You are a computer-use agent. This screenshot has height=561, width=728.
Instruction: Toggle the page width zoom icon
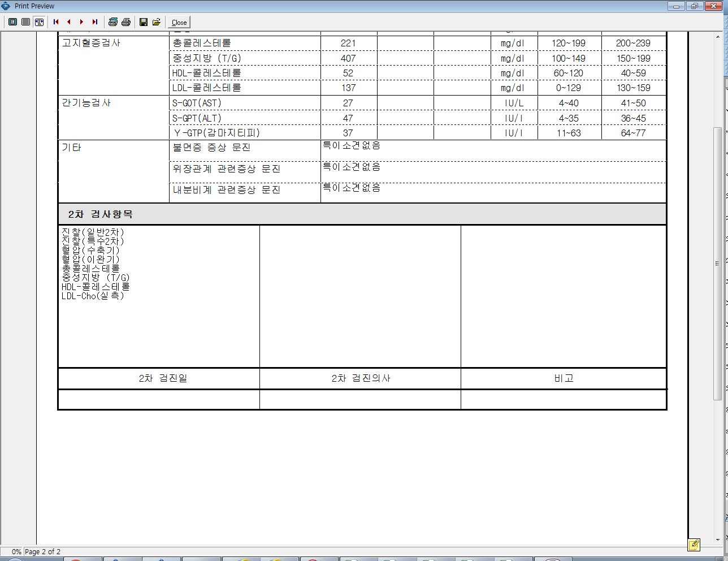[x=39, y=22]
